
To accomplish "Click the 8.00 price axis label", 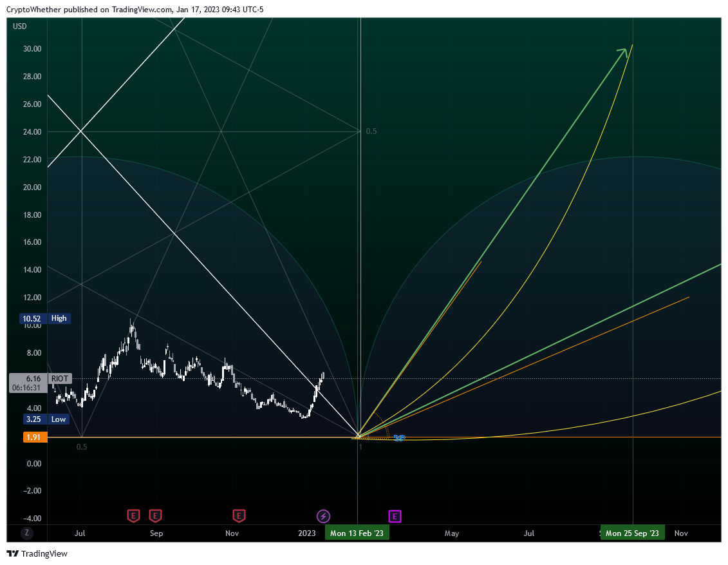I will point(34,352).
